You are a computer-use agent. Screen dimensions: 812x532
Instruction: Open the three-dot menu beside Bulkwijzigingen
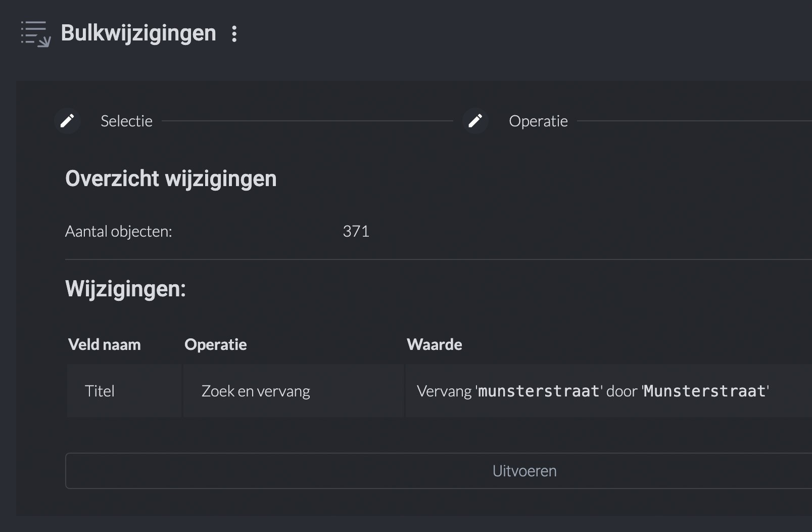234,34
